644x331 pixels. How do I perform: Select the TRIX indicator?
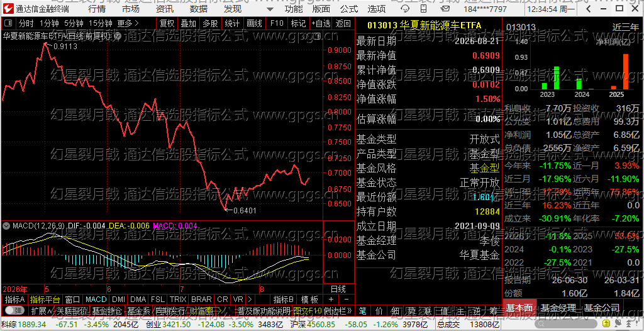pyautogui.click(x=178, y=300)
